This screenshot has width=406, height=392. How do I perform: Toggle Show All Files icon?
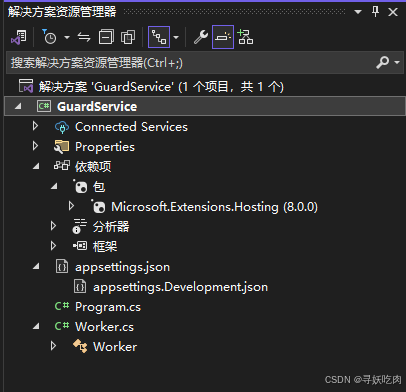(x=128, y=37)
